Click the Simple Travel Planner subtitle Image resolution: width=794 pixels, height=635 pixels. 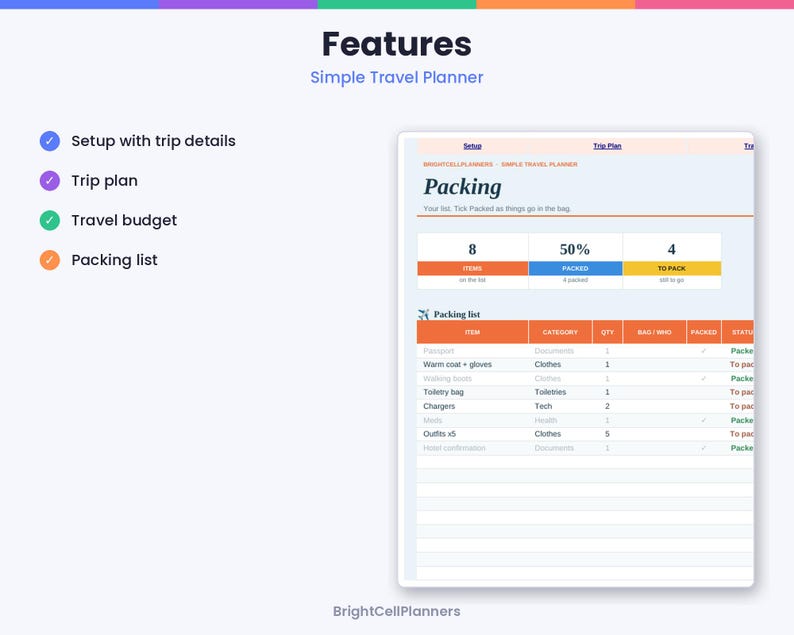click(396, 77)
